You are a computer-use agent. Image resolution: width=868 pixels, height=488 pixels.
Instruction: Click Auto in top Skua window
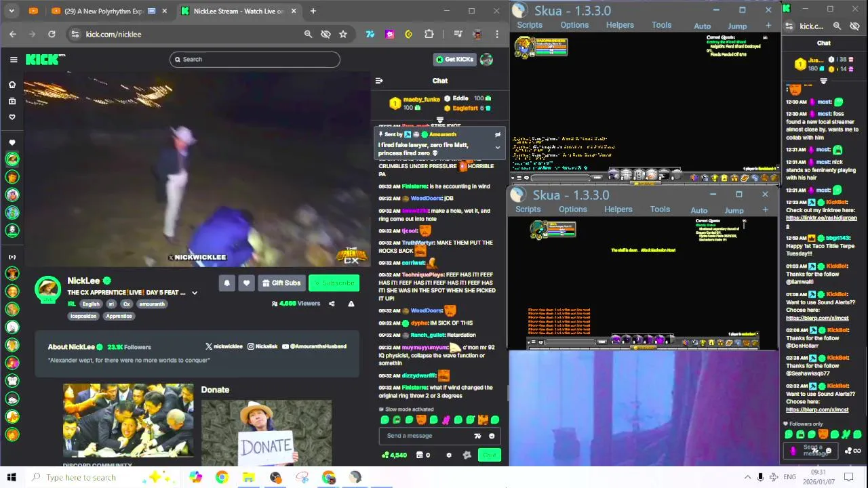703,26
